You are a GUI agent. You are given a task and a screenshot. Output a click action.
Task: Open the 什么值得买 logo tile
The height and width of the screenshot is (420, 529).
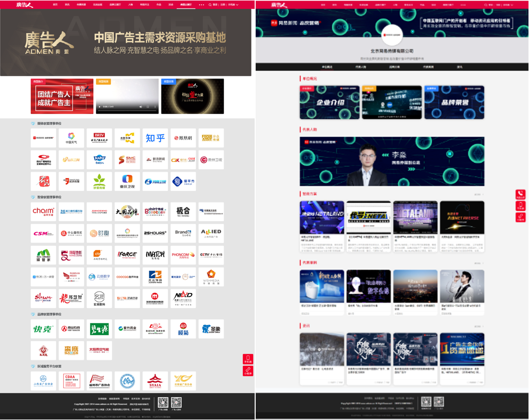[x=71, y=233]
